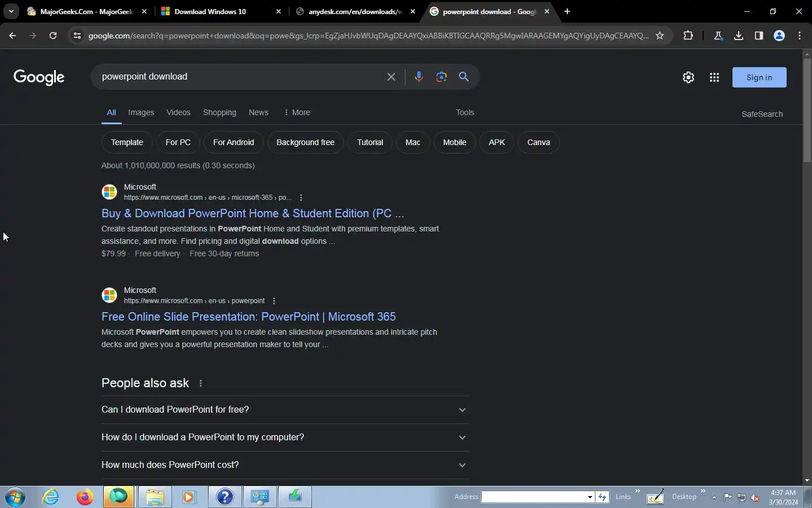Switch to MajorGeeks.Com browser tab
The height and width of the screenshot is (508, 812).
point(87,11)
